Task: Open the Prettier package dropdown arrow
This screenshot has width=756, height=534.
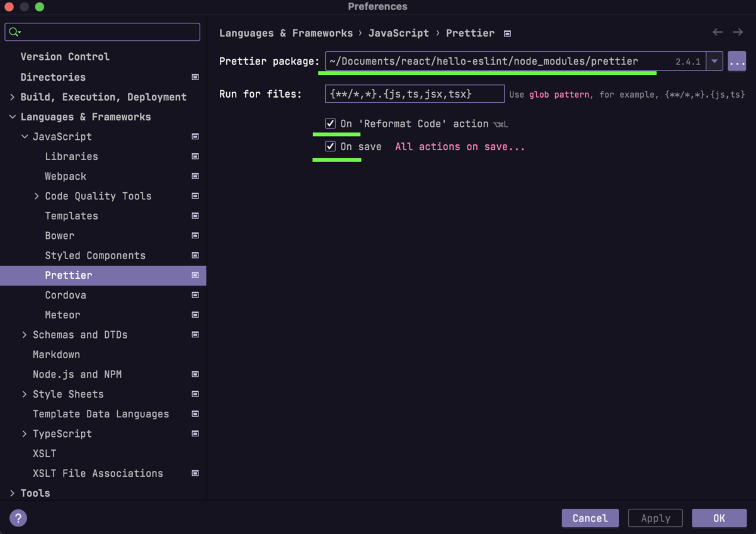Action: (x=714, y=61)
